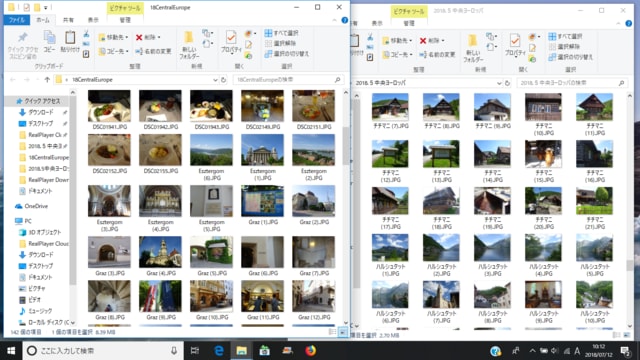Switch to details view in status bar

[x=333, y=332]
